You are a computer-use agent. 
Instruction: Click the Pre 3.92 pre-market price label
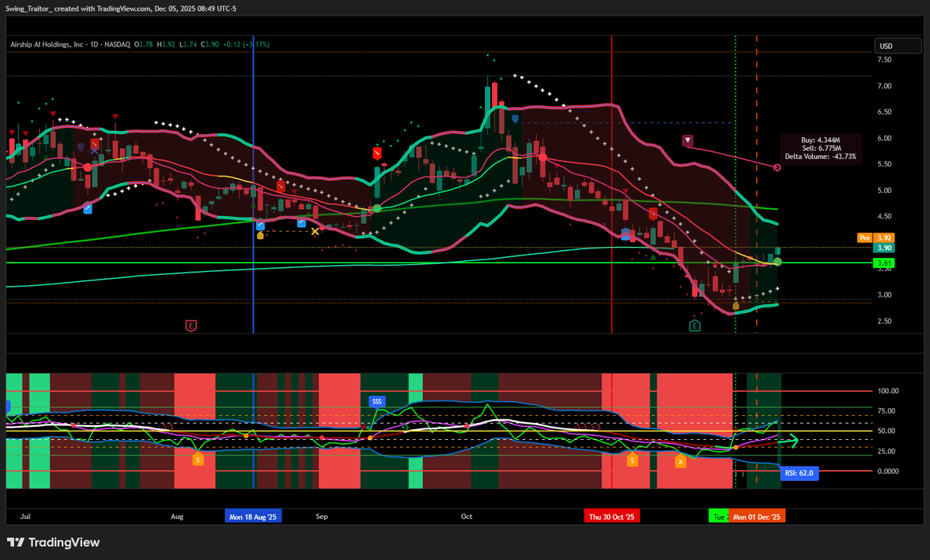coord(876,237)
